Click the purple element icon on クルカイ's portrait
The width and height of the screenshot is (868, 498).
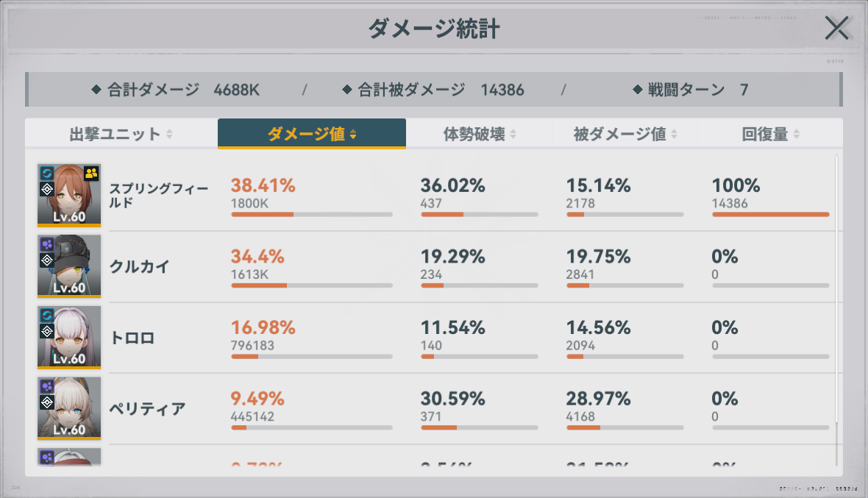point(47,244)
